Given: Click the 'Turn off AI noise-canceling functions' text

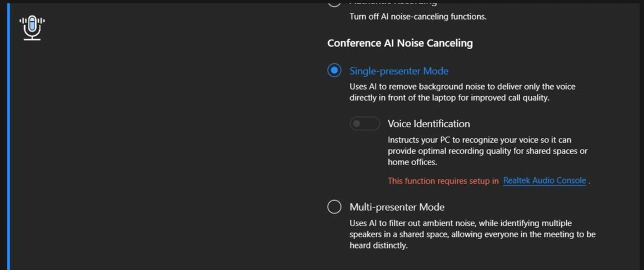Looking at the screenshot, I should click(x=418, y=17).
